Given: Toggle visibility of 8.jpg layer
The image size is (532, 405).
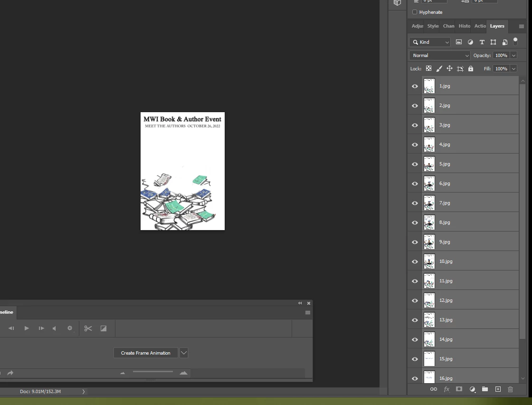Looking at the screenshot, I should [x=415, y=222].
